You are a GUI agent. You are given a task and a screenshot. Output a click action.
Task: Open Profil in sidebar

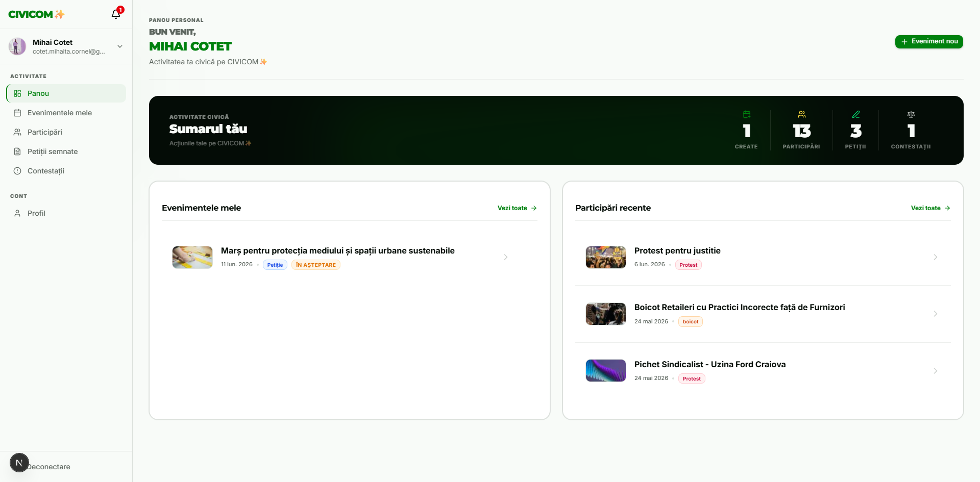pos(66,213)
